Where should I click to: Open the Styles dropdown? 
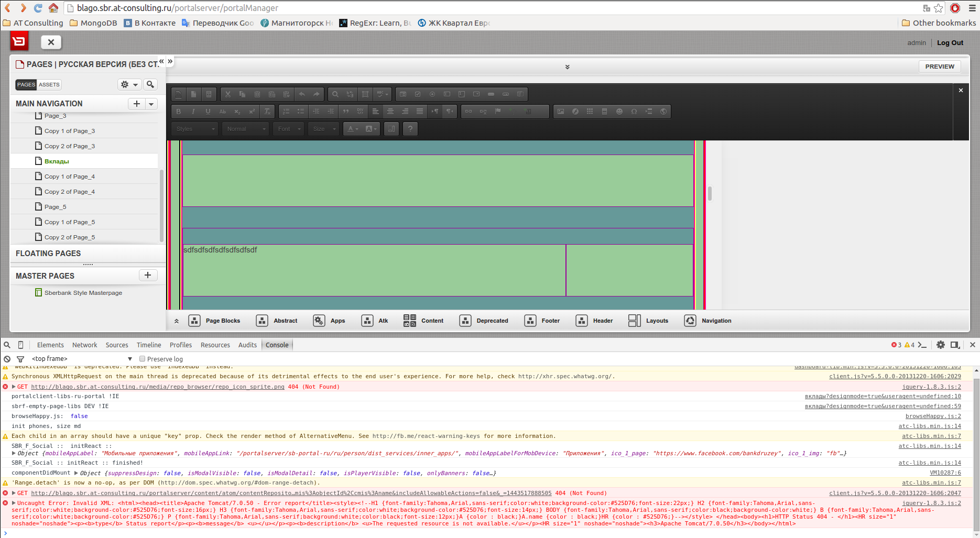coord(194,129)
